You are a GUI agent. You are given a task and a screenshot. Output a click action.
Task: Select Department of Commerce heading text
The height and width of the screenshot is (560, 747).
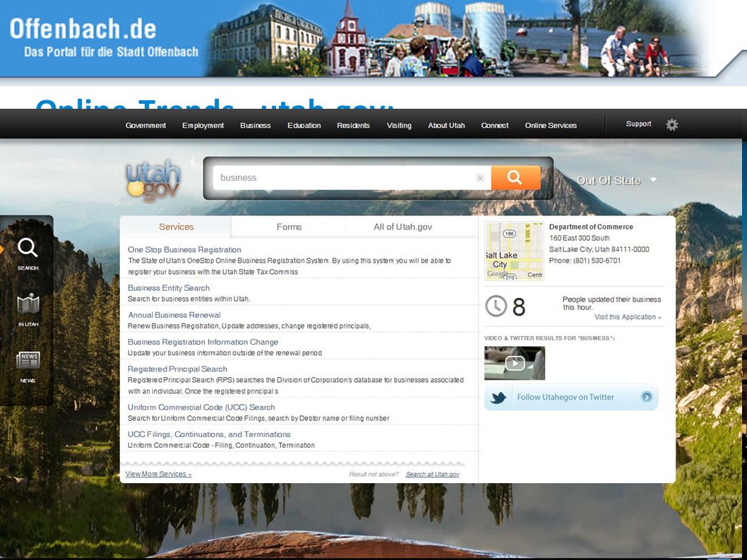click(591, 227)
